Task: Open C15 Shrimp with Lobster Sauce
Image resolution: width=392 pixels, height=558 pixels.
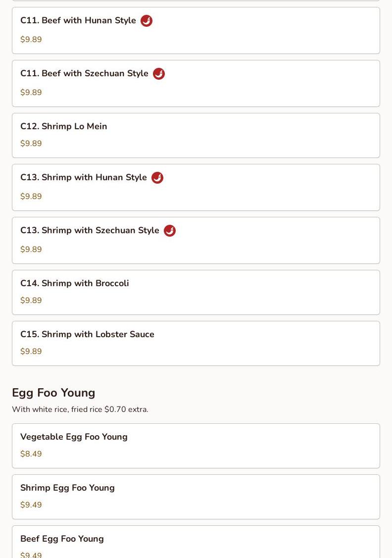Action: [x=88, y=335]
